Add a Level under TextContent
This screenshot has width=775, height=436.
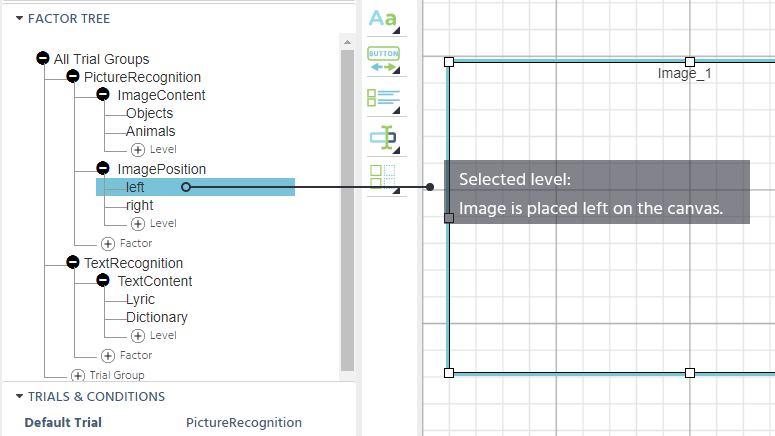tap(154, 336)
